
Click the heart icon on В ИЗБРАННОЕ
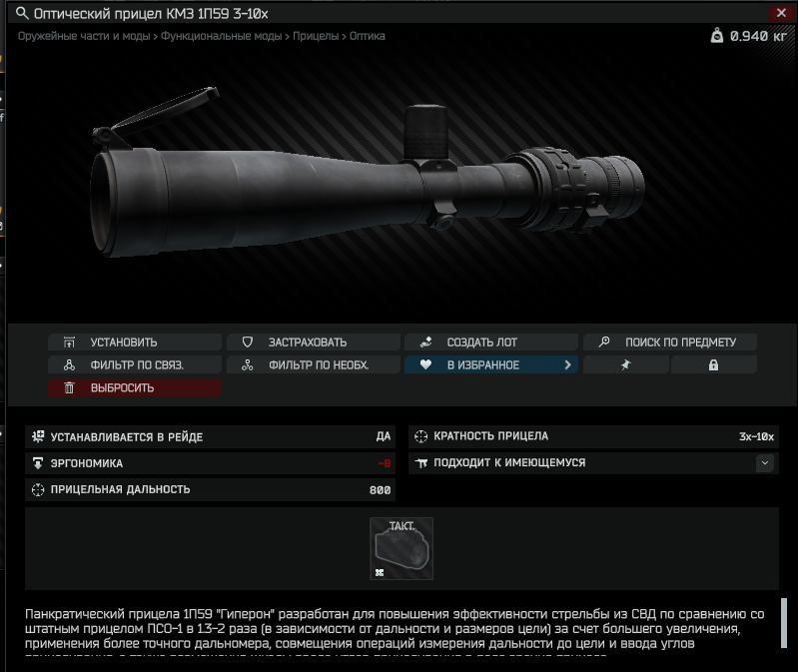click(x=425, y=364)
